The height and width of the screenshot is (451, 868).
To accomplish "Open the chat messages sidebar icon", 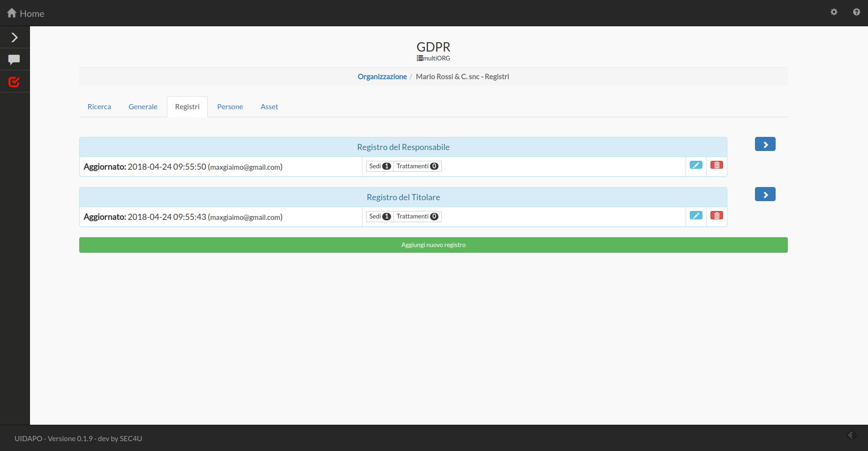I will (x=15, y=60).
